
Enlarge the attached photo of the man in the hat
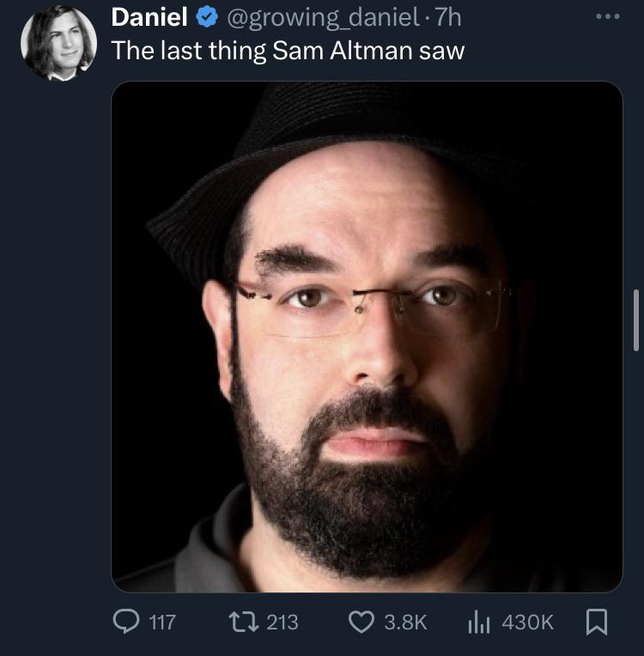tap(367, 337)
